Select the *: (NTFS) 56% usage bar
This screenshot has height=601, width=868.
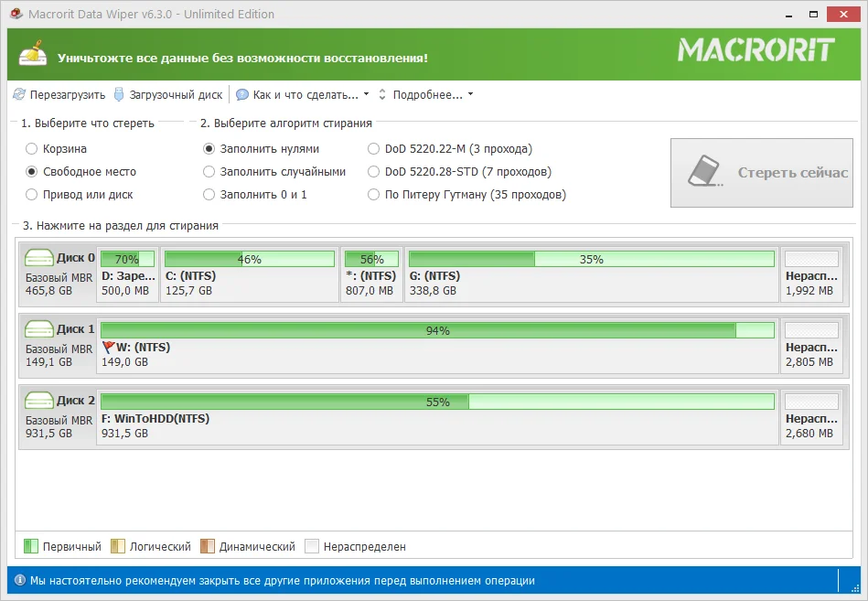[x=371, y=259]
